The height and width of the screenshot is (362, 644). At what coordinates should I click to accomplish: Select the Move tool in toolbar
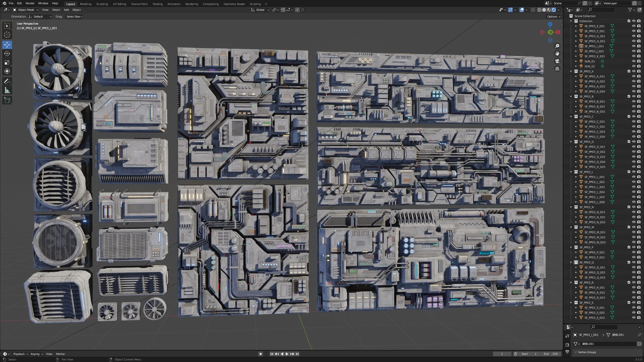click(x=7, y=45)
